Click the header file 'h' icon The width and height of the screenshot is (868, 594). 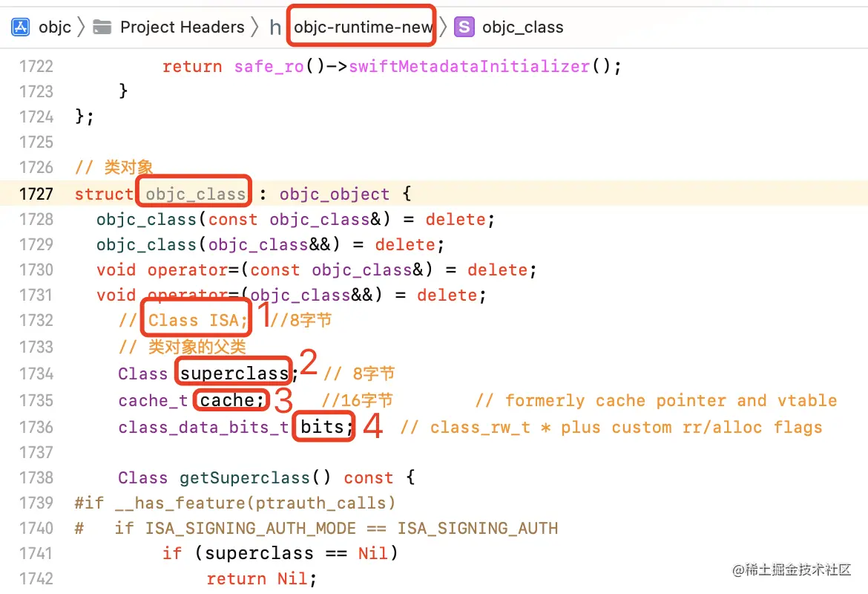click(x=275, y=27)
